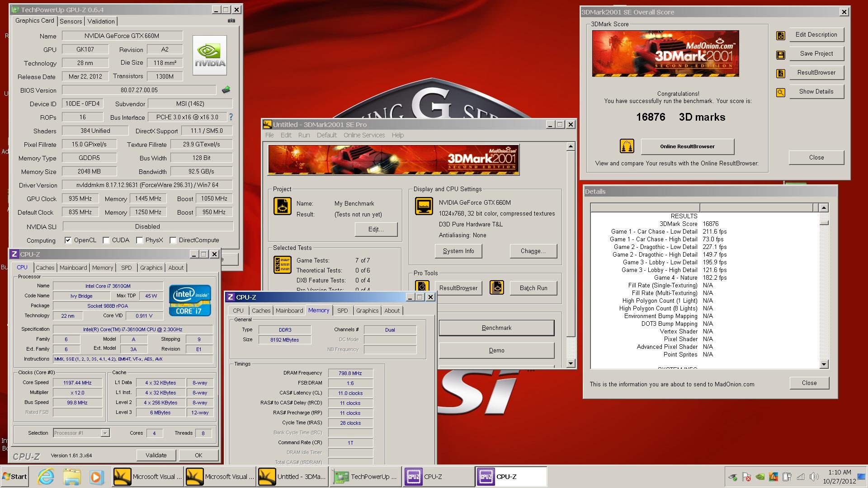Click the 3DMark2001 banner in score window
The image size is (868, 488).
tap(665, 53)
